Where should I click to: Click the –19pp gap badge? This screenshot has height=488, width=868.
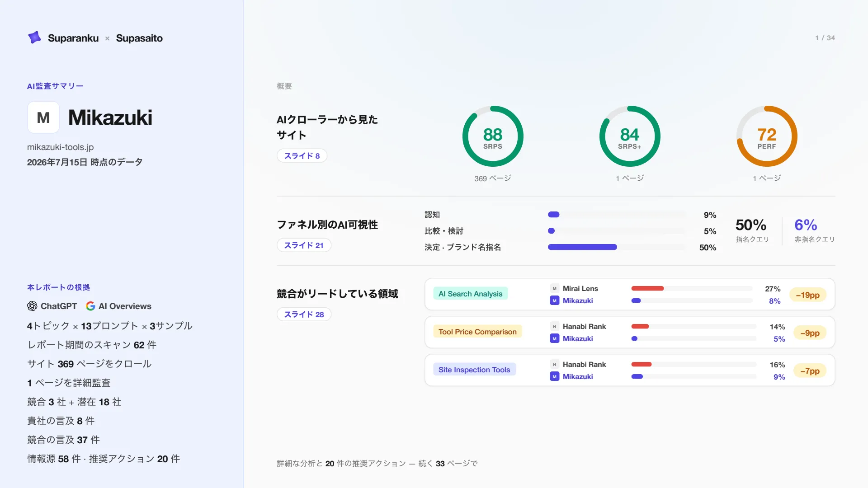click(808, 295)
